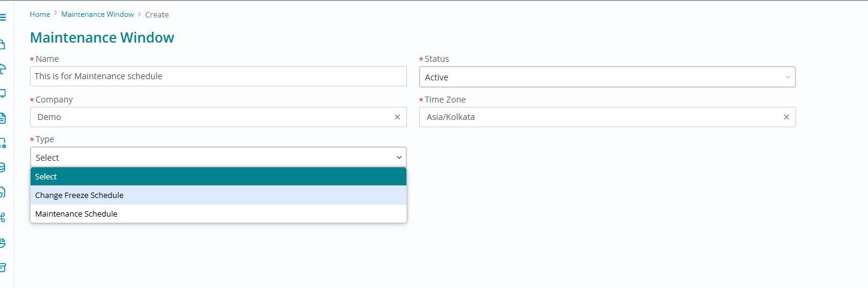Click the document icon in sidebar
Screen dimensions: 868x288
(x=3, y=118)
